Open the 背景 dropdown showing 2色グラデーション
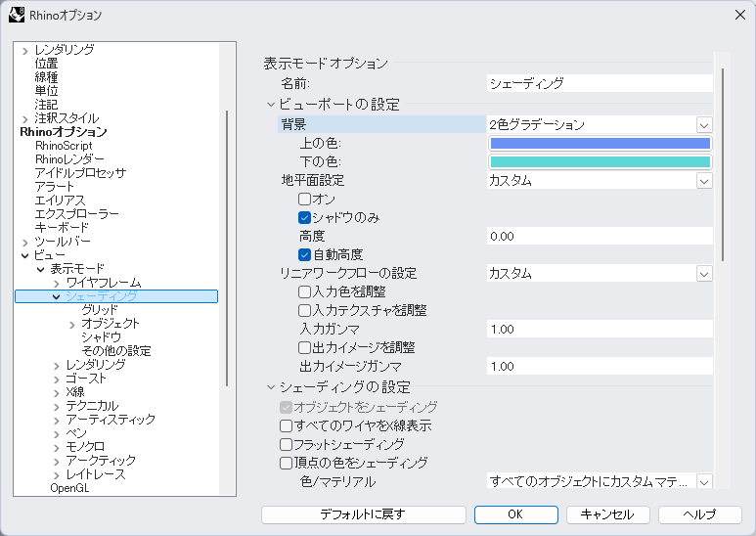This screenshot has width=756, height=536. (704, 125)
